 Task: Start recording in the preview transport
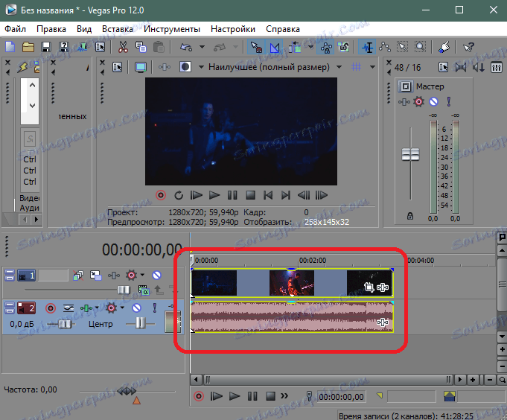click(161, 195)
